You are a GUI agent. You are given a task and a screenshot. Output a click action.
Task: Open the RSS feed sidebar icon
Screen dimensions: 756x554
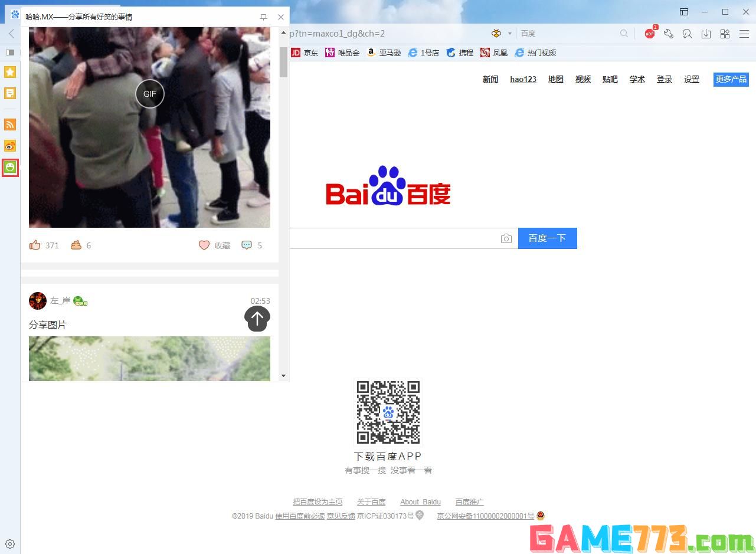(x=10, y=124)
